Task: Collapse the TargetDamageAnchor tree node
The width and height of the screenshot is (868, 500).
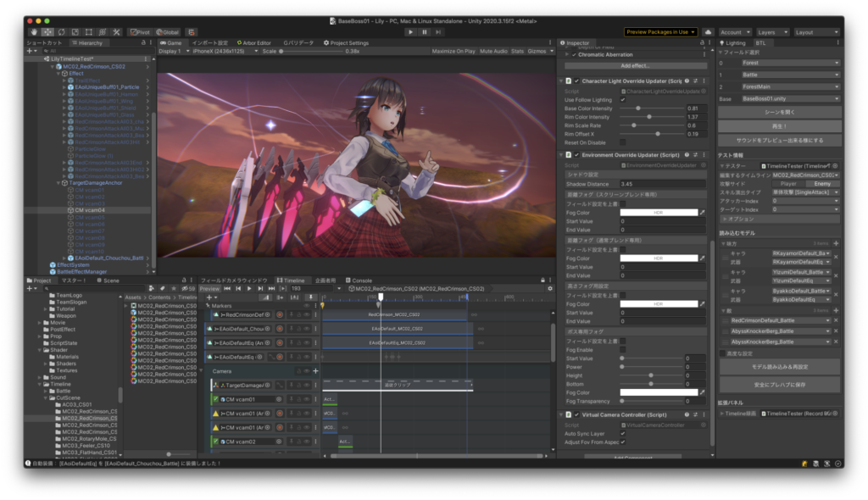Action: [x=58, y=183]
